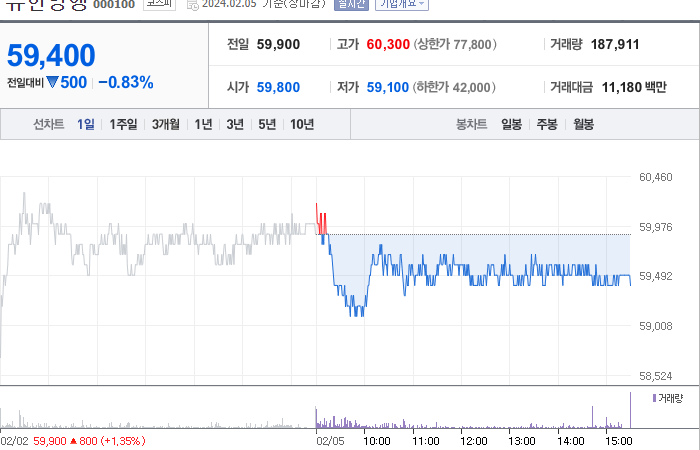Click the purple 거래량 legend marker
This screenshot has width=700, height=450.
tap(654, 398)
